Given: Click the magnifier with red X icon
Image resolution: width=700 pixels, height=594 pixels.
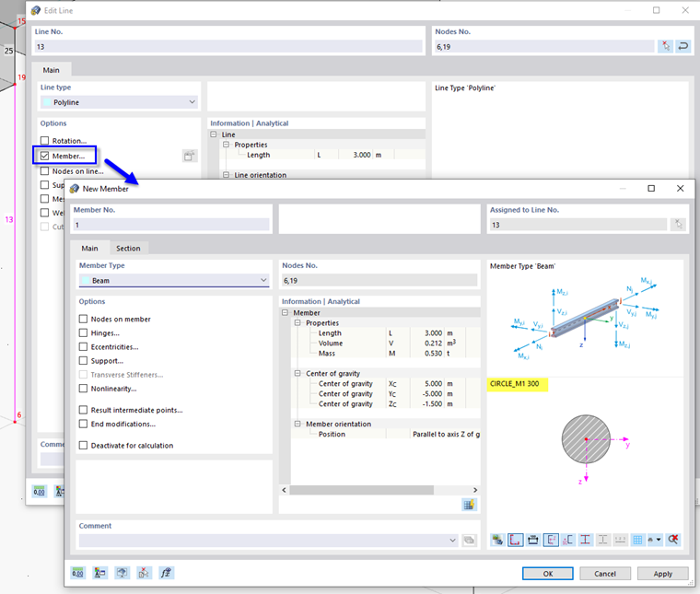Looking at the screenshot, I should tap(673, 540).
